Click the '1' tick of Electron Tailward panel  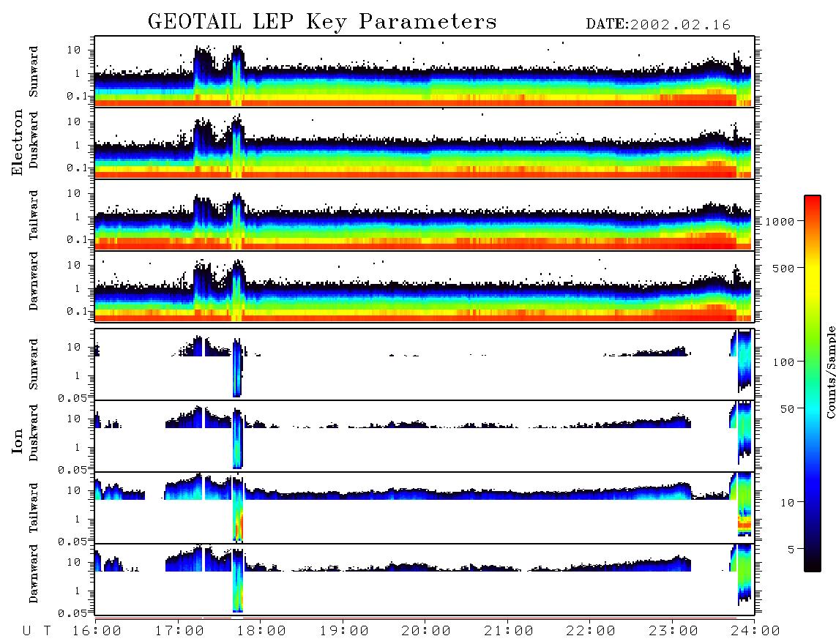click(78, 217)
